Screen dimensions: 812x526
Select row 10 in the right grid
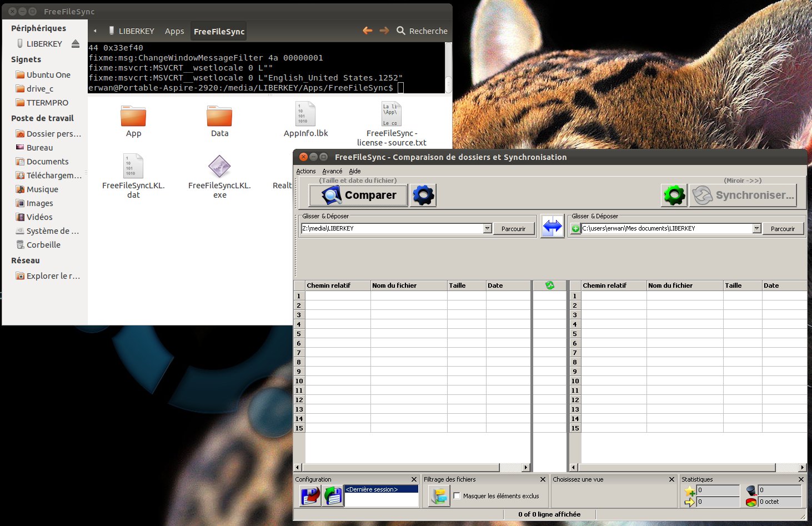(x=575, y=381)
